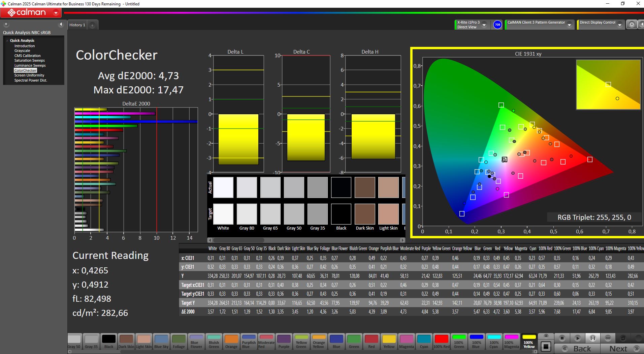The height and width of the screenshot is (354, 644).
Task: Collapse the left workflow panel arrow
Action: click(x=61, y=24)
